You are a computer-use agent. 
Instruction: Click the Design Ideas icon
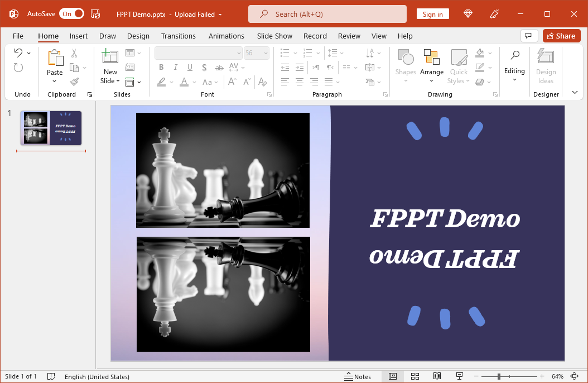pyautogui.click(x=546, y=65)
